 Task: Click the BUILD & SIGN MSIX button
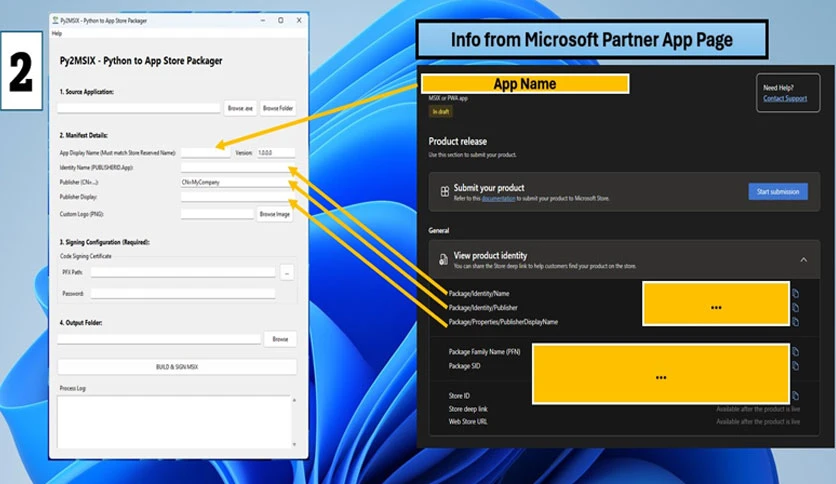177,367
